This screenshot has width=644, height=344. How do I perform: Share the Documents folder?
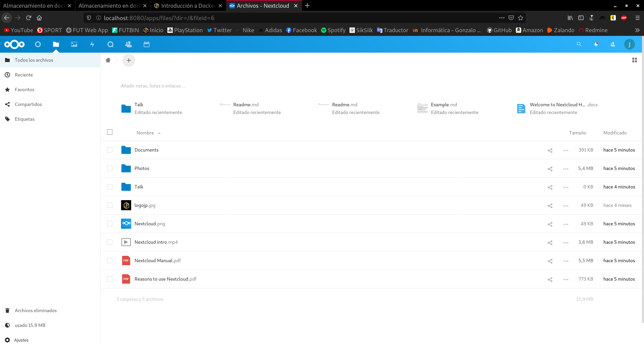[550, 150]
